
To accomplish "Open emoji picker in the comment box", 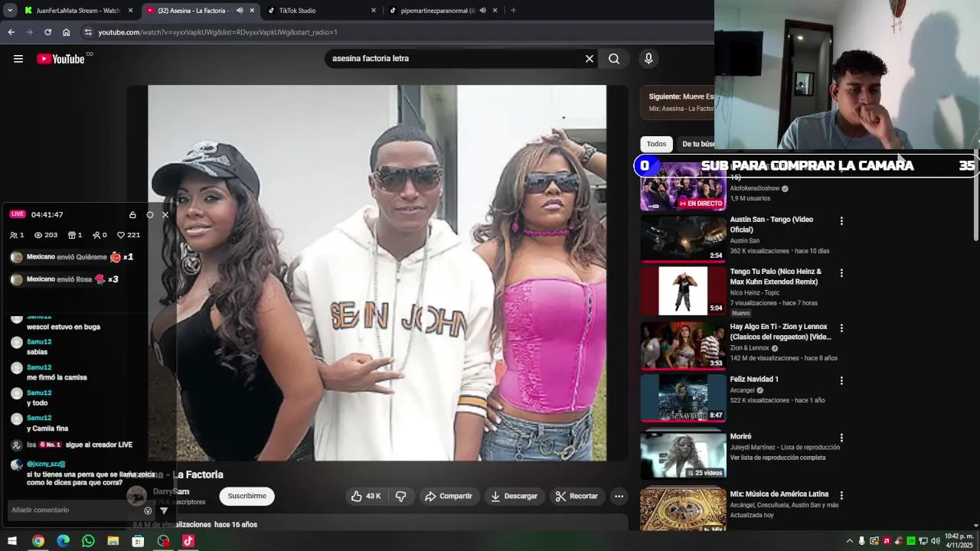I will (149, 510).
